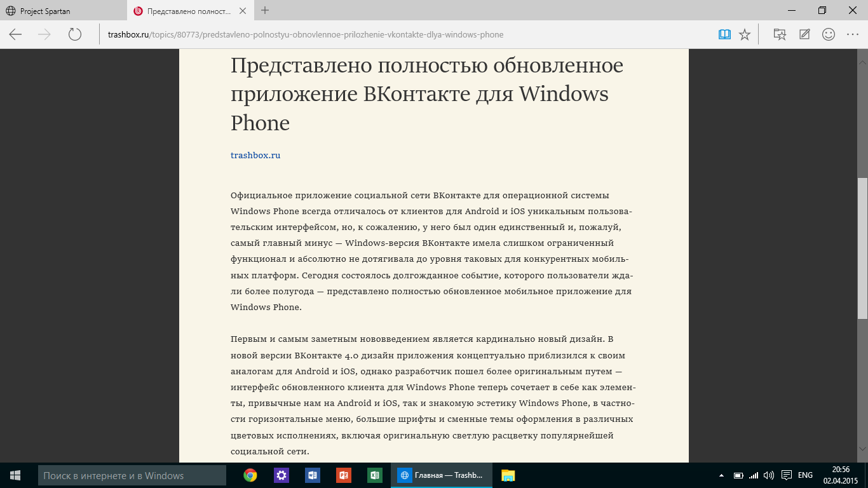Image resolution: width=868 pixels, height=488 pixels.
Task: Open Word from the taskbar
Action: (x=313, y=475)
